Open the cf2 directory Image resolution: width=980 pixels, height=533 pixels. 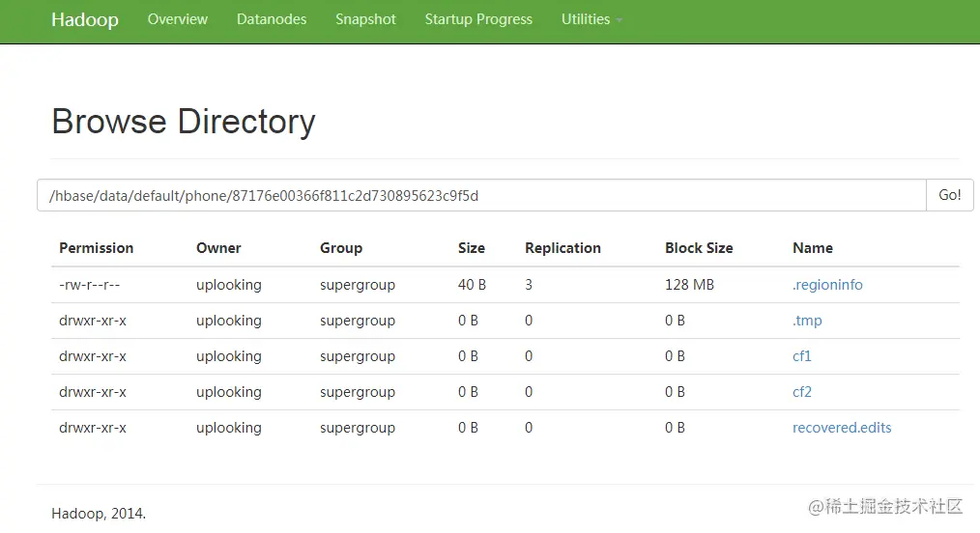click(802, 392)
